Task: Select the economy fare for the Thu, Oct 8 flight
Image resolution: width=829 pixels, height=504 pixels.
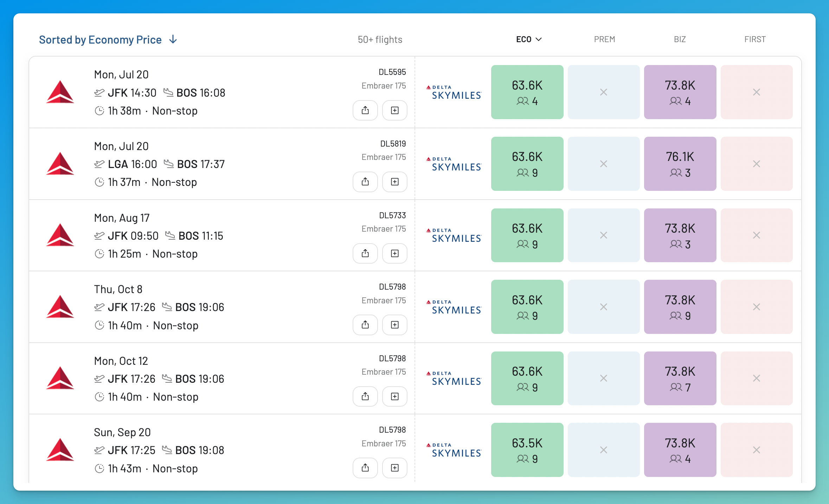Action: pos(527,307)
